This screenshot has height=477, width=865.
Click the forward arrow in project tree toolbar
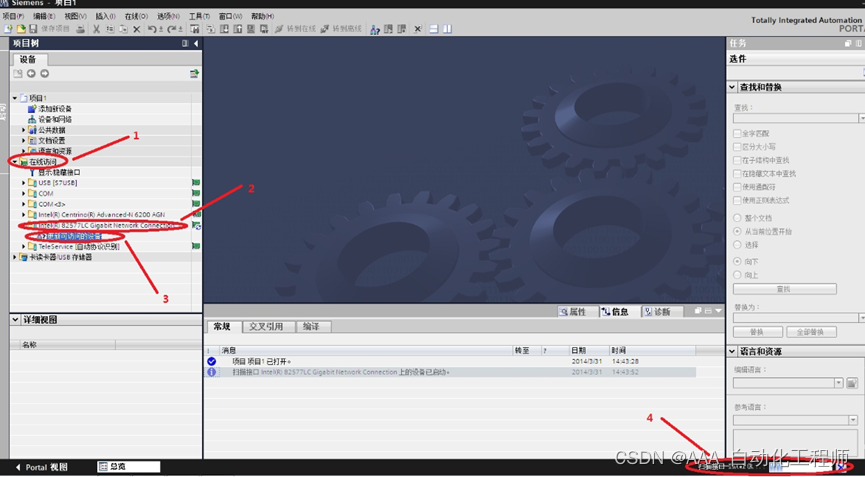pyautogui.click(x=44, y=73)
